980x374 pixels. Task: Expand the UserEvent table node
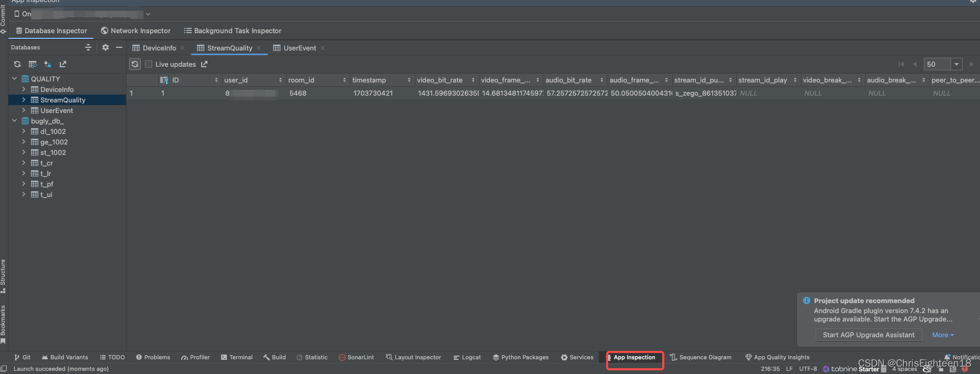[24, 110]
